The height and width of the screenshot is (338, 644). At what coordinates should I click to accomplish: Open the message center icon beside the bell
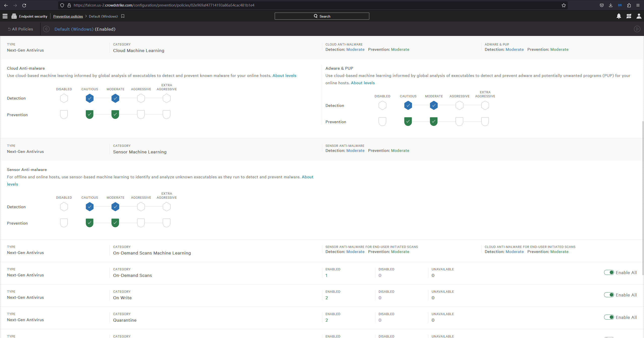(629, 16)
